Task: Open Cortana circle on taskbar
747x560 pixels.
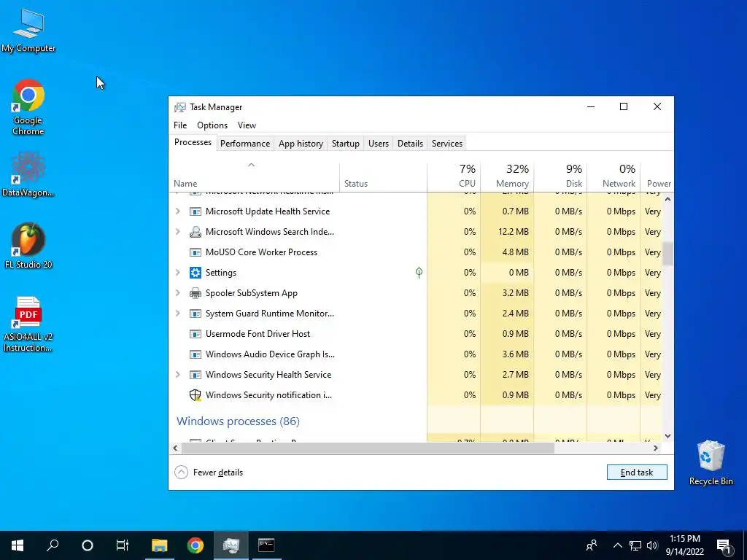Action: click(x=88, y=545)
